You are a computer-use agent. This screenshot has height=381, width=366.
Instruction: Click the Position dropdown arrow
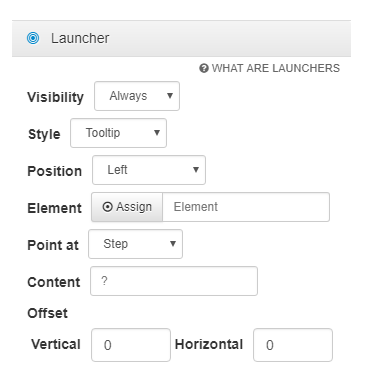pyautogui.click(x=196, y=170)
